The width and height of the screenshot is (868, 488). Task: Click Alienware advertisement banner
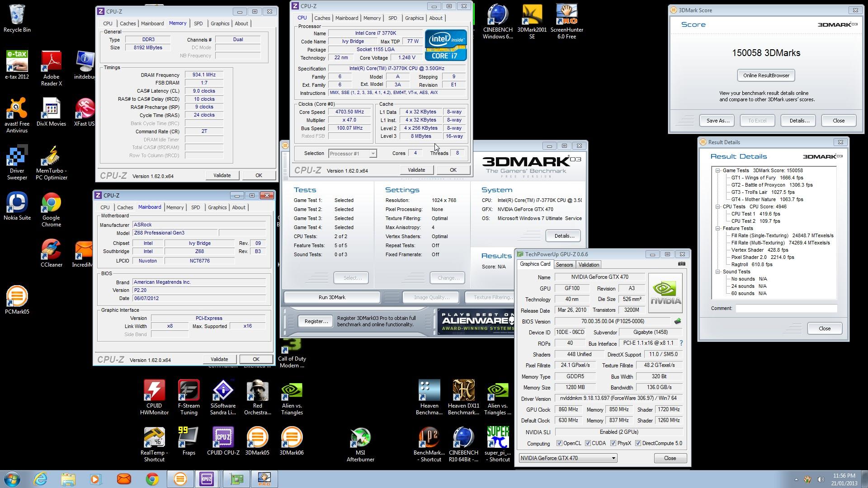476,321
